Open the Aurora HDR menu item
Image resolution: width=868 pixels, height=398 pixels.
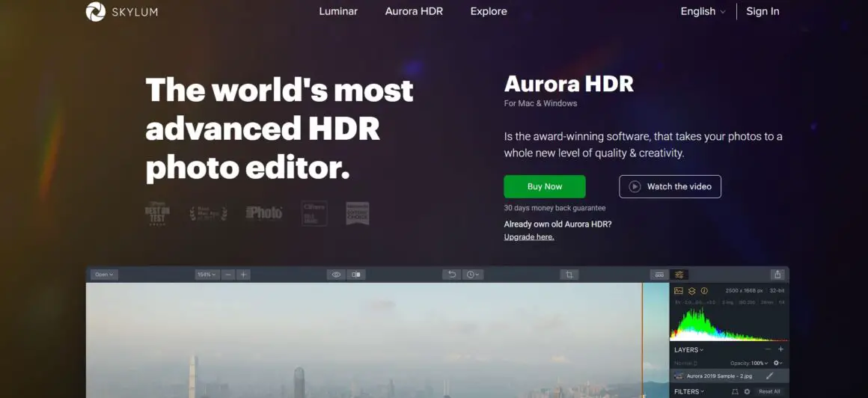coord(414,11)
